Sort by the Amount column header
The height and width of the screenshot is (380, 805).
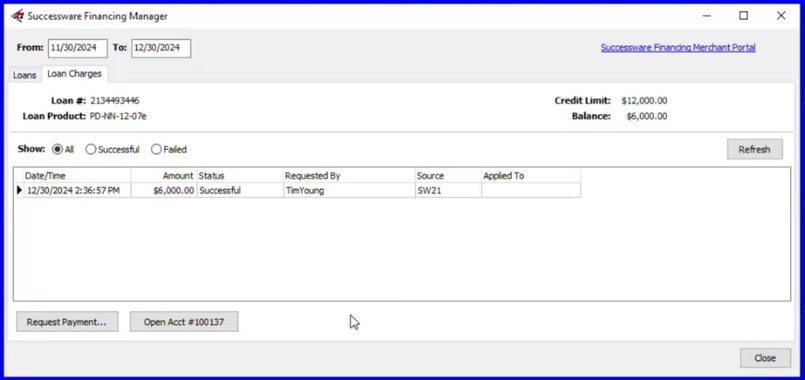pyautogui.click(x=164, y=176)
